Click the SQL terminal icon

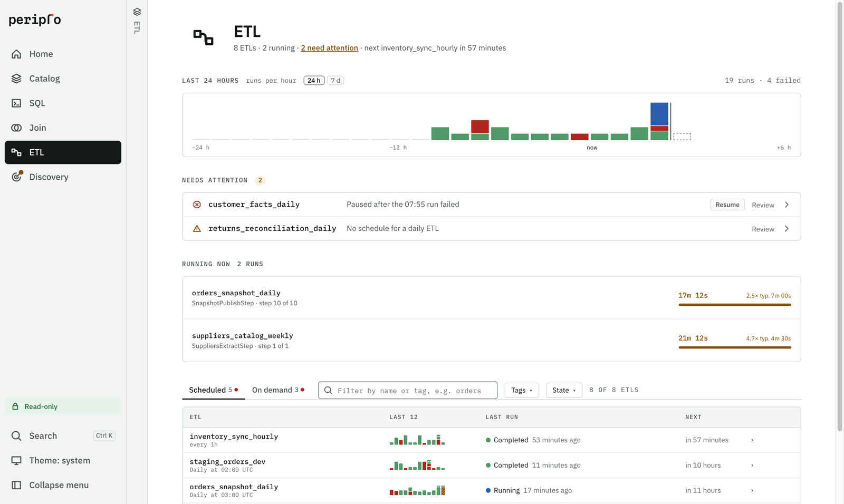point(16,103)
